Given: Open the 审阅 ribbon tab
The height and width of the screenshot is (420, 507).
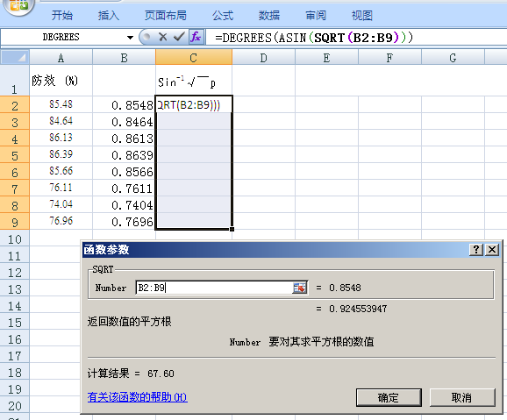Looking at the screenshot, I should pos(316,15).
